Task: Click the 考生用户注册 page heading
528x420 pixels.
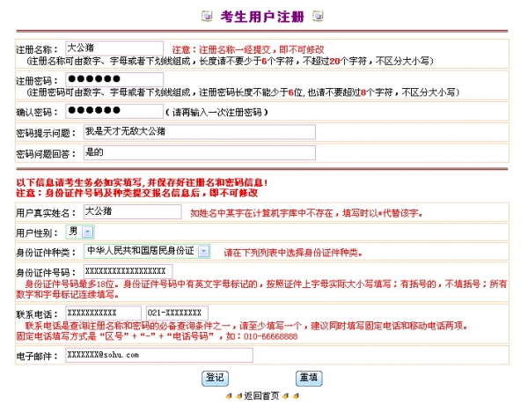Action: (262, 16)
